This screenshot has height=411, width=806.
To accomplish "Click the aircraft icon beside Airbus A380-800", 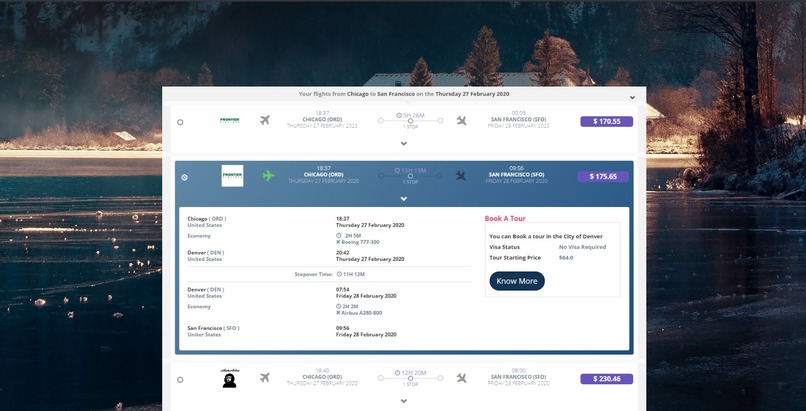I will coord(338,313).
